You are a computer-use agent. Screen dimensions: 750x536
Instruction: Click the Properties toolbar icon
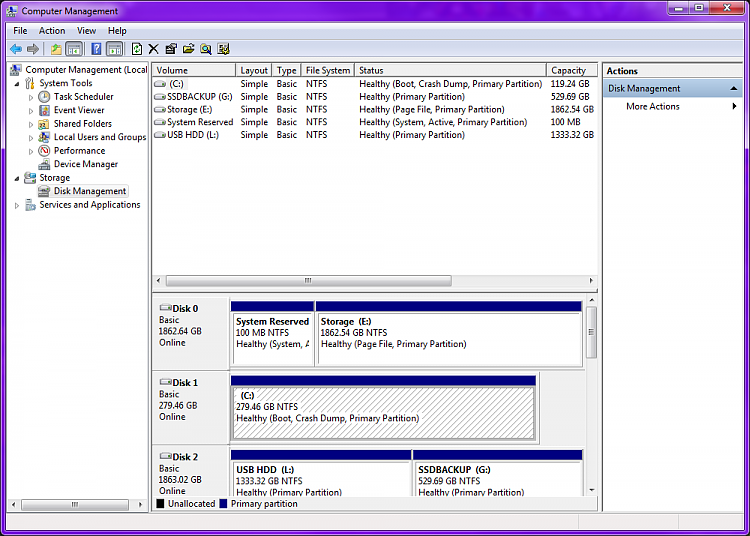coord(171,49)
